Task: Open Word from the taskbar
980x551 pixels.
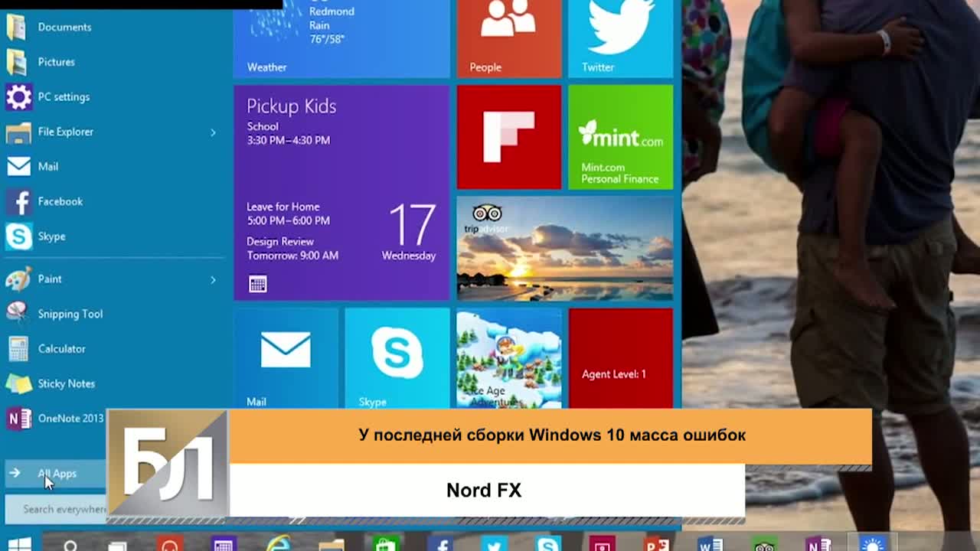Action: click(x=710, y=544)
